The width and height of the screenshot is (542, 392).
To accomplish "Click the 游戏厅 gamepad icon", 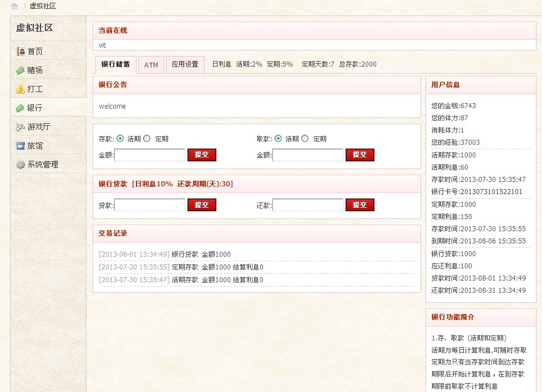I will [21, 127].
